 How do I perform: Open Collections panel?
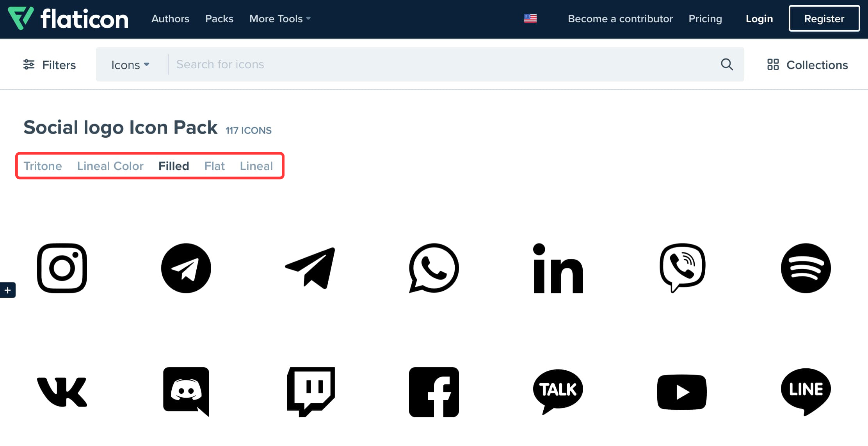click(808, 65)
